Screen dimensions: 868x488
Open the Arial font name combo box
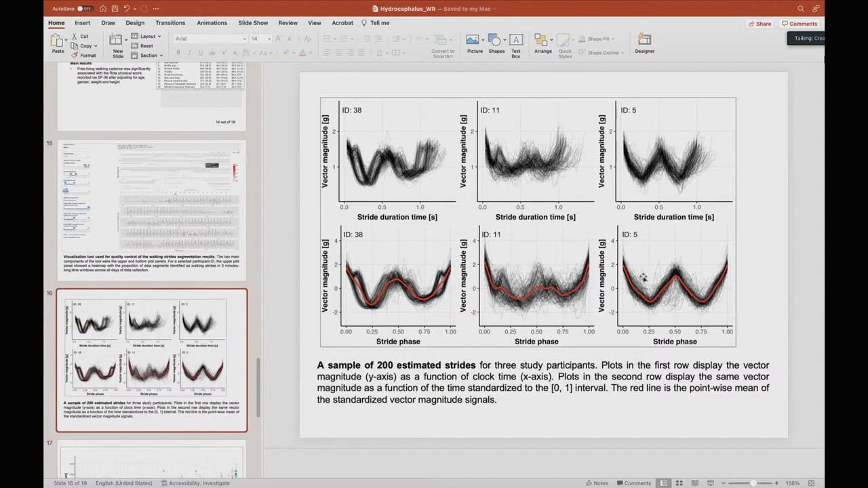point(210,39)
